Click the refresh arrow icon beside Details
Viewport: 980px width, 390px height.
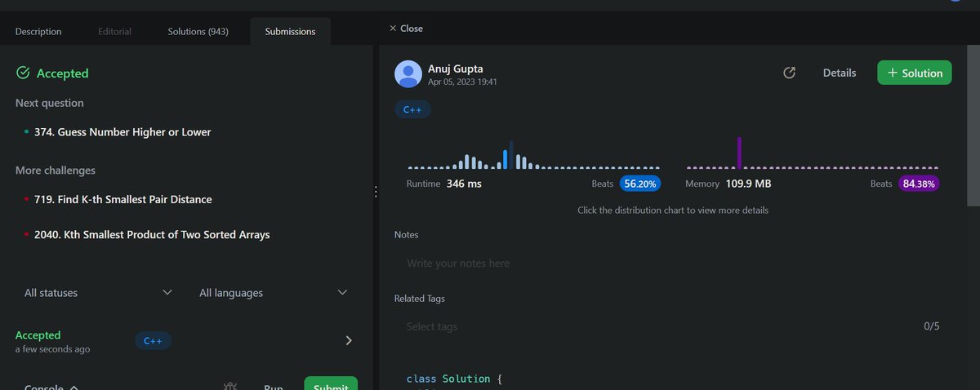[789, 73]
